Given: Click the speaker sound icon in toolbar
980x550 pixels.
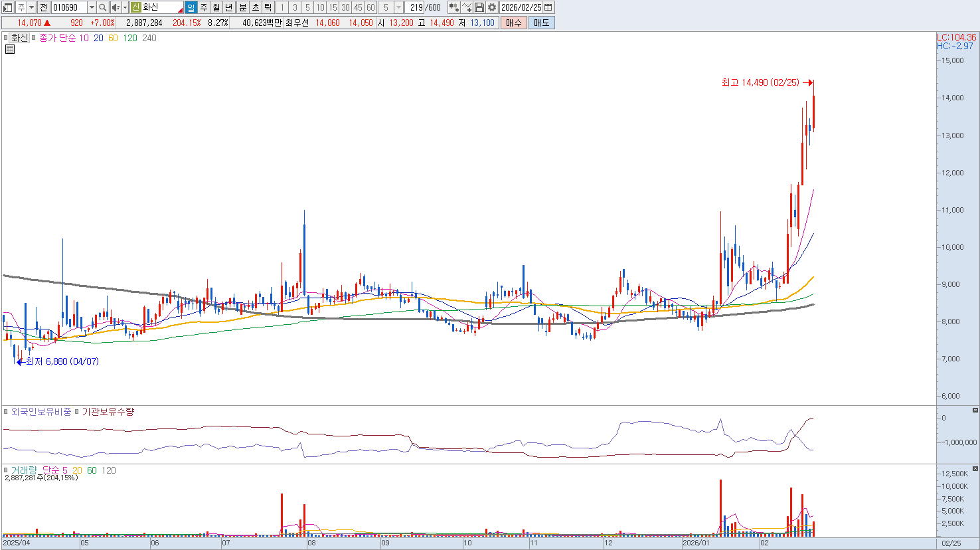Looking at the screenshot, I should 116,7.
